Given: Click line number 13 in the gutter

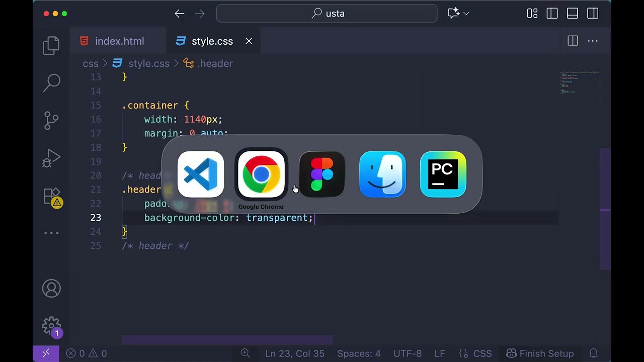Looking at the screenshot, I should click(x=96, y=77).
